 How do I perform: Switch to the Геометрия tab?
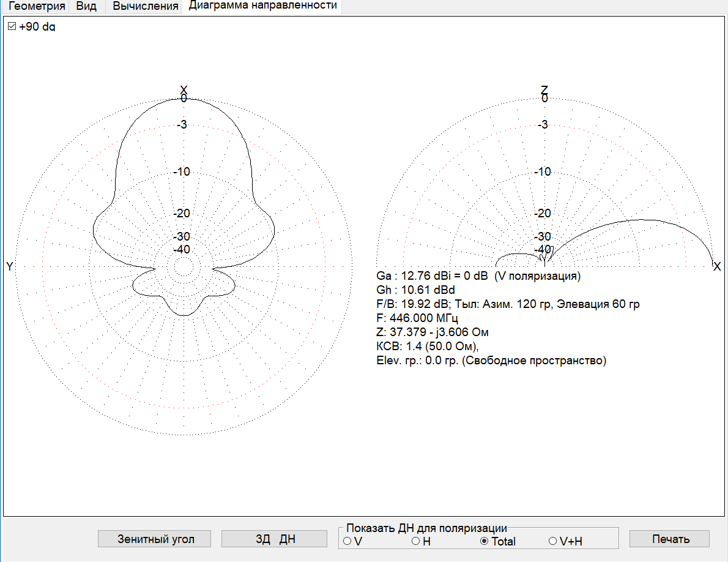[37, 6]
